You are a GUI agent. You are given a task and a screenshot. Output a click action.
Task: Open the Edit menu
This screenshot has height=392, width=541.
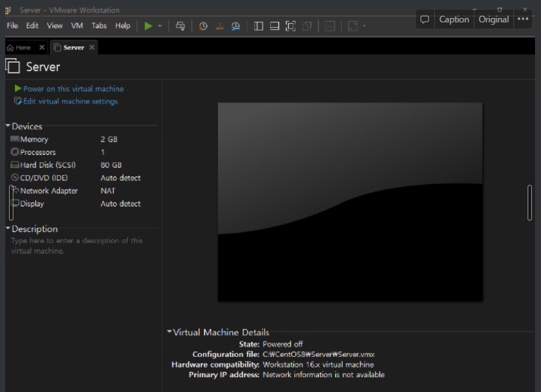coord(32,25)
